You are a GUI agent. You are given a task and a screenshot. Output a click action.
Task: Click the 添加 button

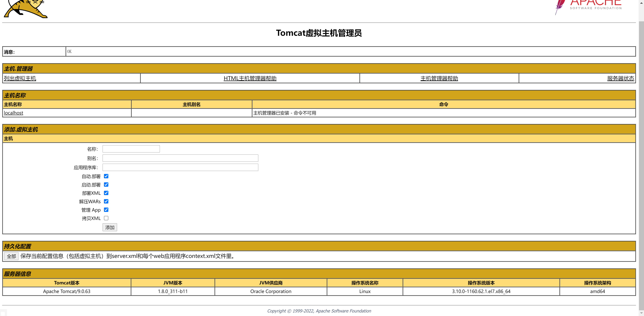110,227
